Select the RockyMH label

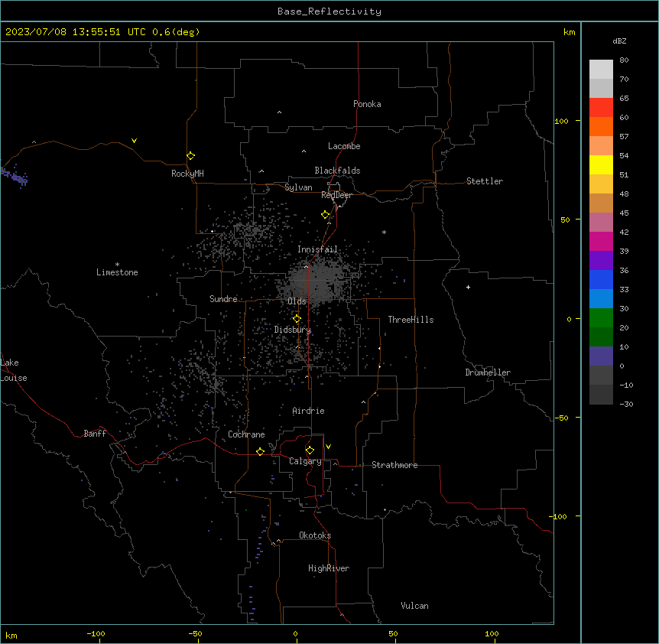tap(187, 174)
